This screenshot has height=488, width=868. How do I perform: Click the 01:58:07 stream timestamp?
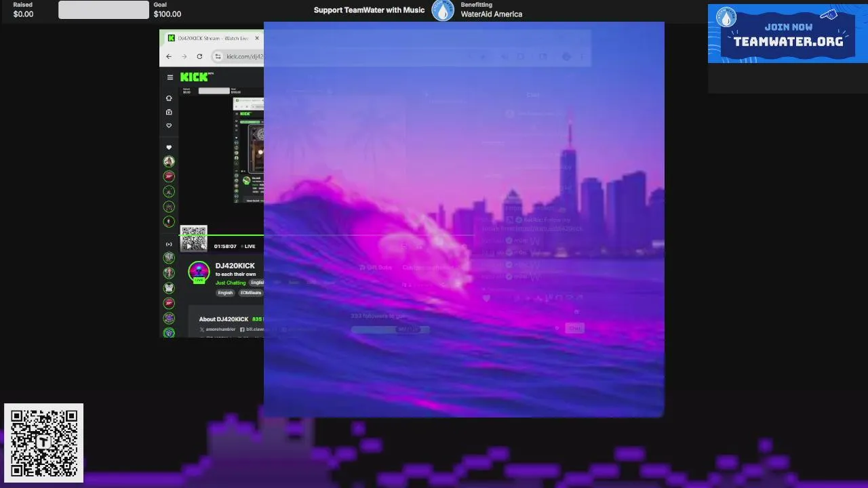click(225, 246)
